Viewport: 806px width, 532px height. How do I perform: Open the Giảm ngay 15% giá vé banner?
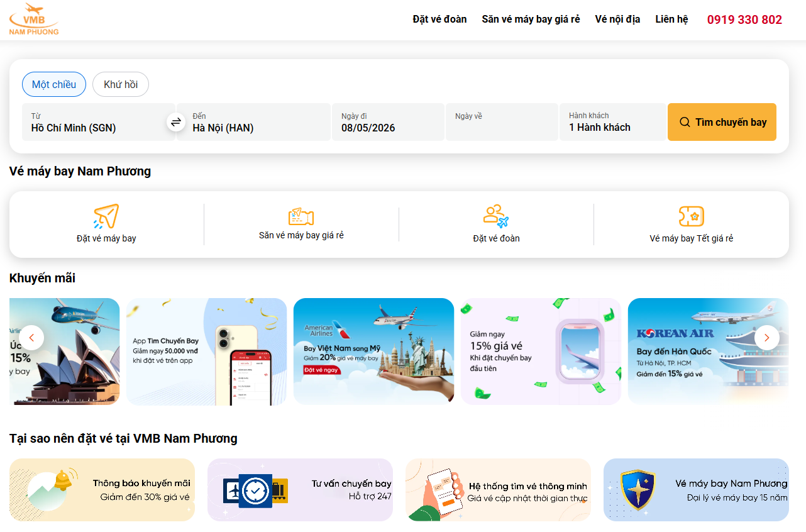[541, 352]
